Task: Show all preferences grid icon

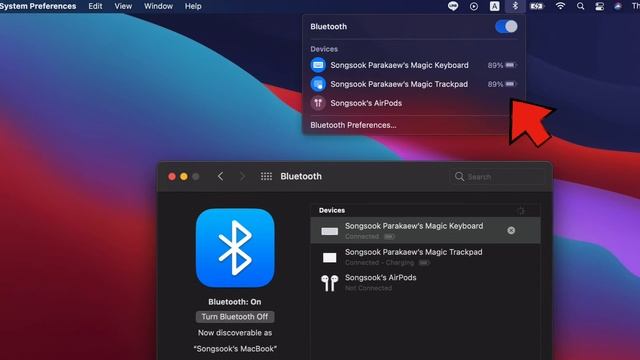Action: point(266,176)
